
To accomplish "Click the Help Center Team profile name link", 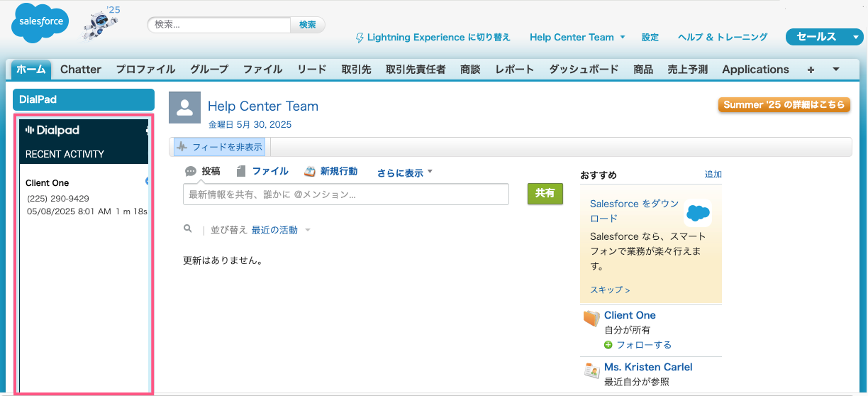I will 263,106.
